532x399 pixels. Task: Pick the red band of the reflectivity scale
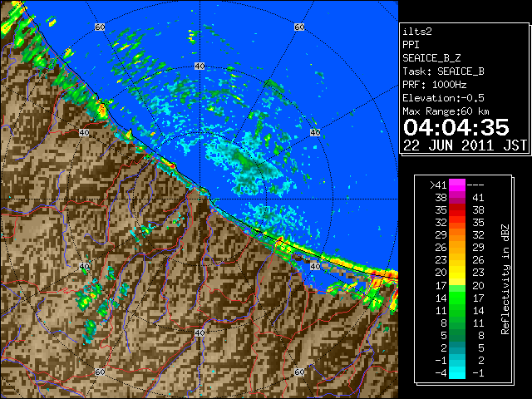457,210
